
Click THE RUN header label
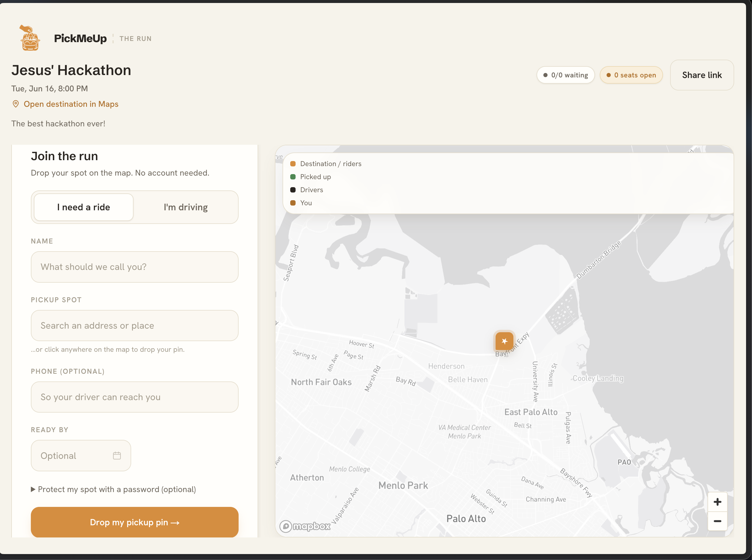(135, 39)
